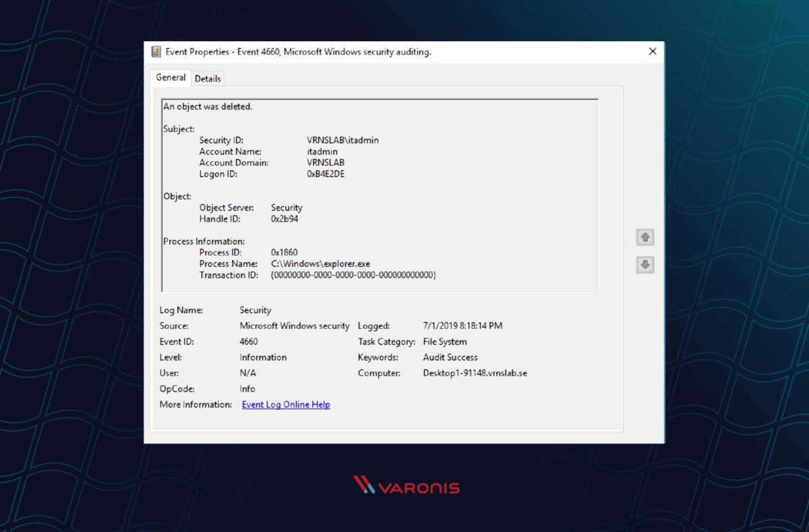The width and height of the screenshot is (809, 532).
Task: Close the Event Properties dialog
Action: (x=652, y=51)
